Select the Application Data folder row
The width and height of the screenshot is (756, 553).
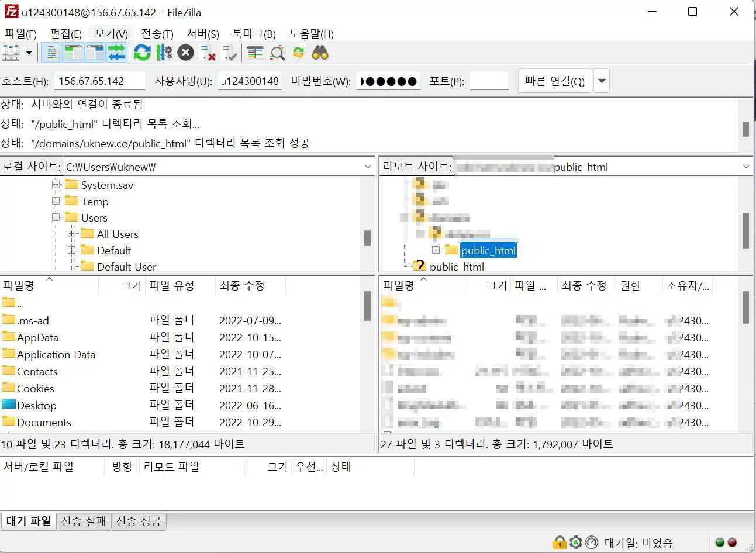point(181,354)
